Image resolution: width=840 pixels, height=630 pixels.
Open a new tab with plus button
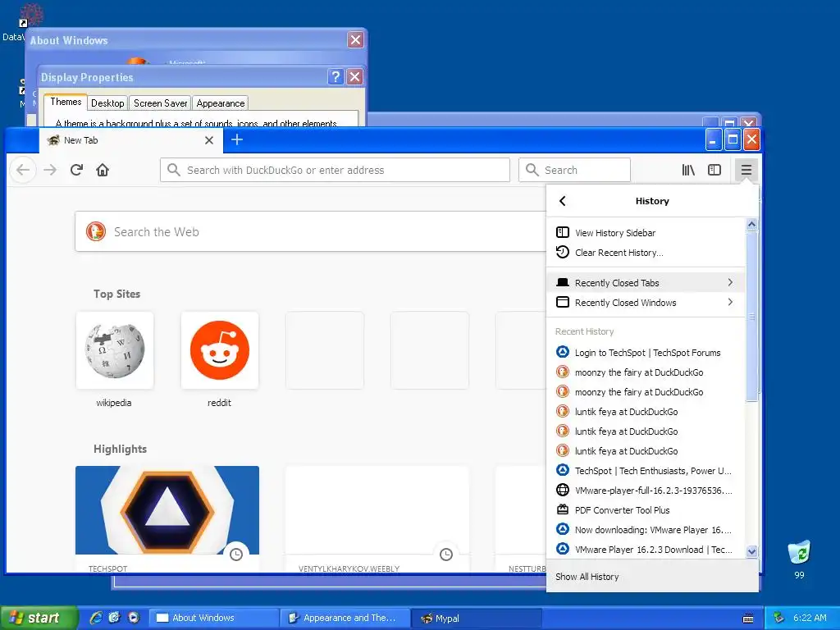pos(237,139)
